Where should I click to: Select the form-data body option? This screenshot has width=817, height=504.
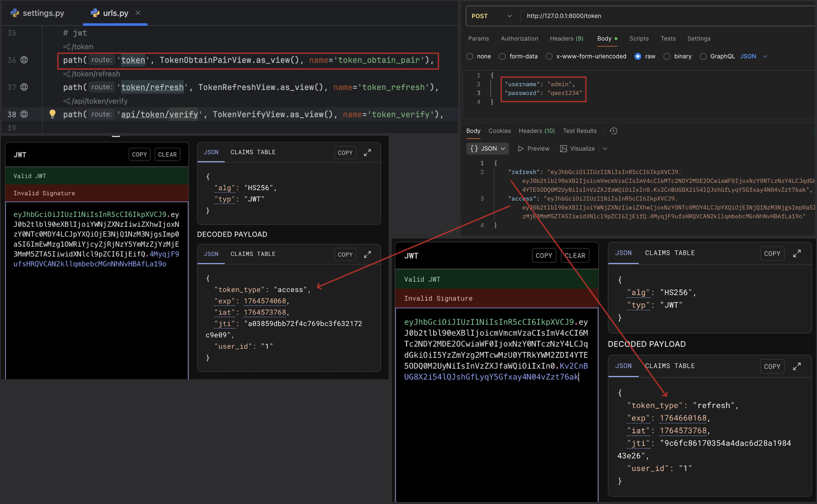(x=502, y=56)
